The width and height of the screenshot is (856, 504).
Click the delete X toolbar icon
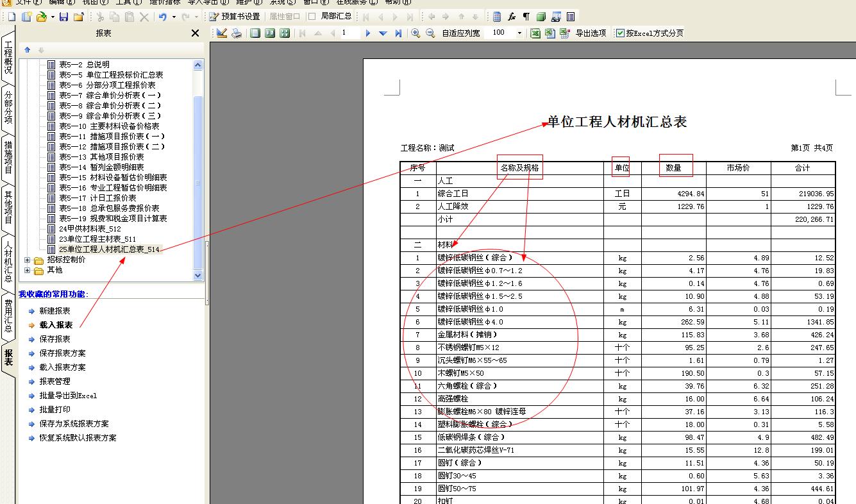(144, 17)
